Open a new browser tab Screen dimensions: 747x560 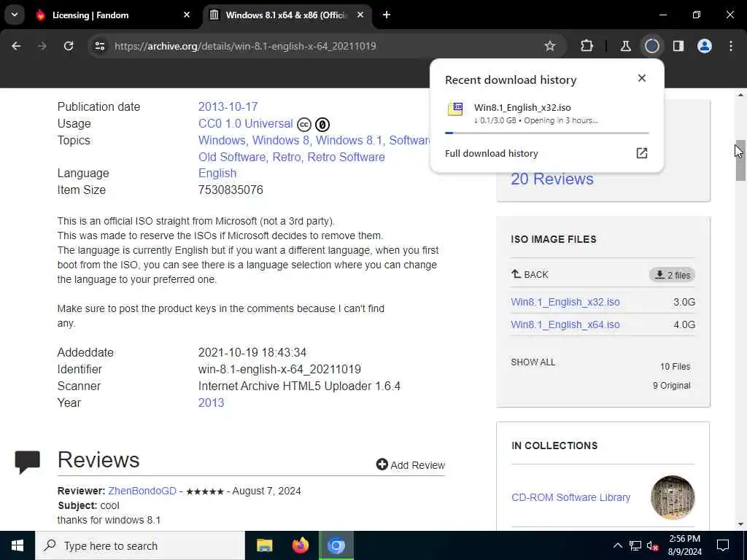click(387, 15)
